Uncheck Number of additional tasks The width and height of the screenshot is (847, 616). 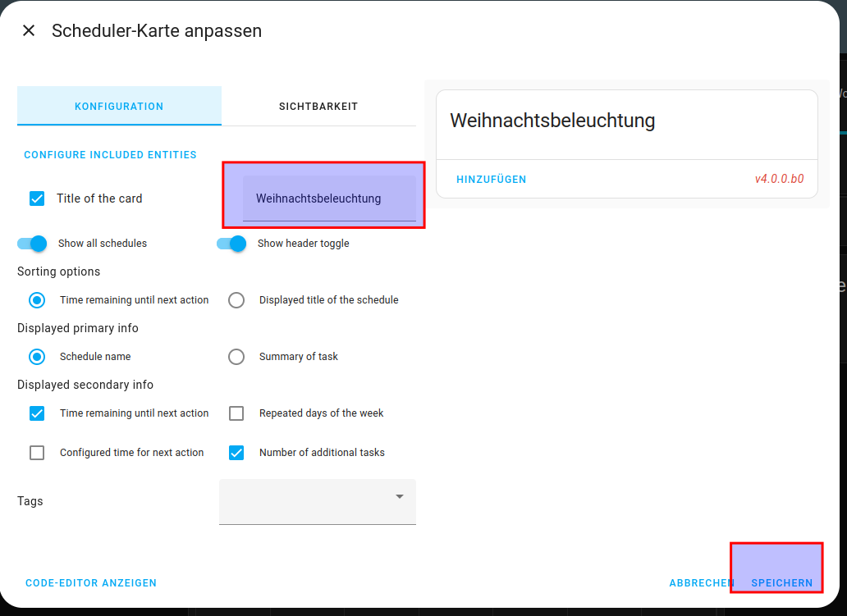pyautogui.click(x=236, y=453)
